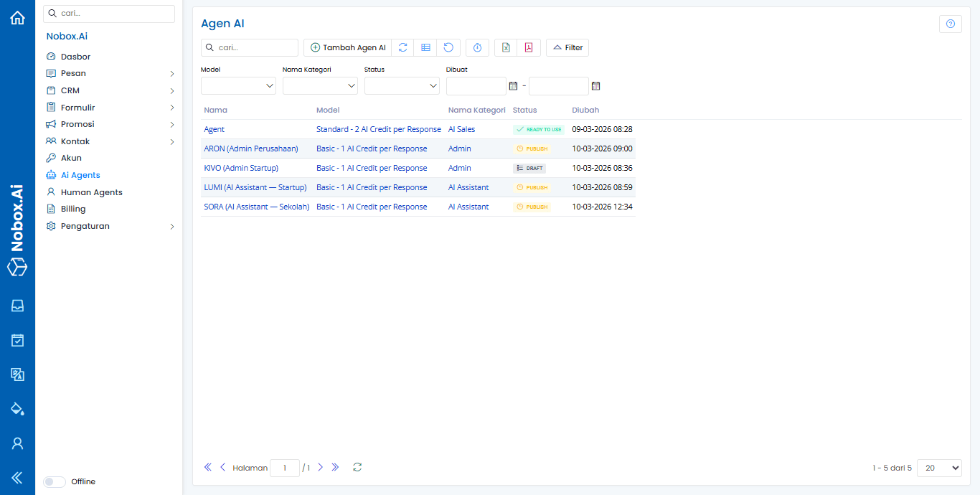Select Billing from the sidebar menu
This screenshot has width=980, height=495.
coord(73,209)
